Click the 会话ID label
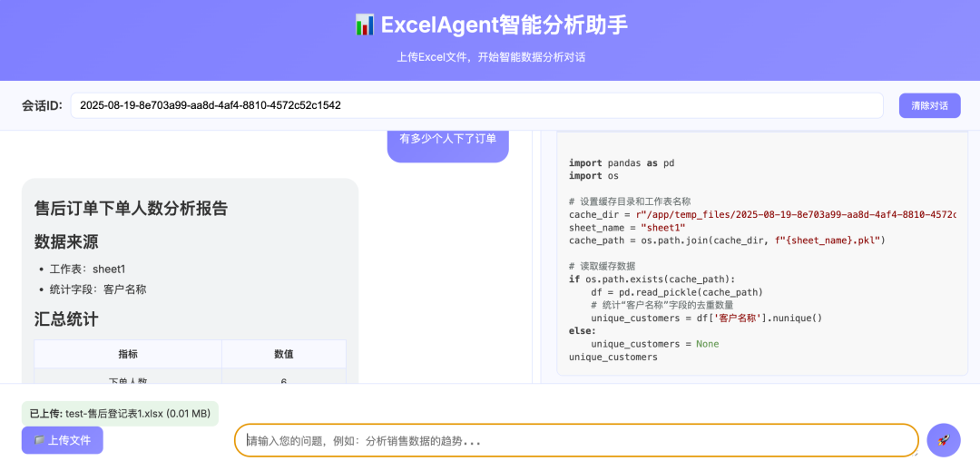Viewport: 980px width, 461px height. point(42,105)
